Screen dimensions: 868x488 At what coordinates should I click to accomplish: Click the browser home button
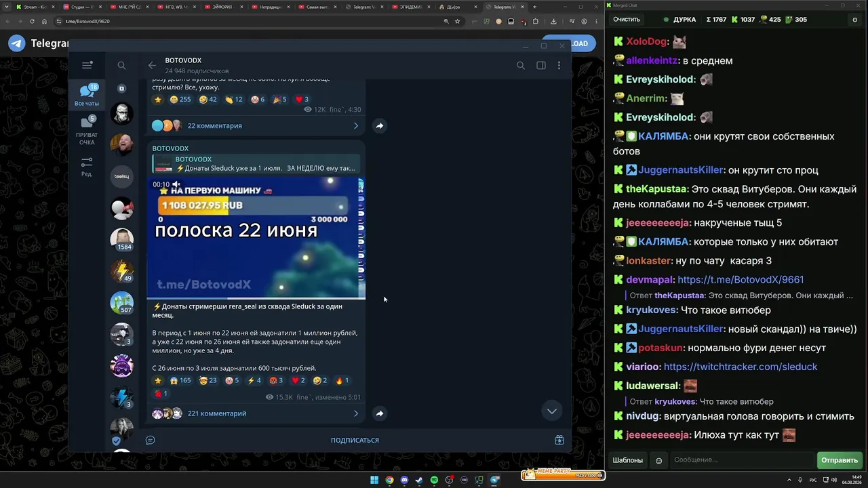pos(45,21)
